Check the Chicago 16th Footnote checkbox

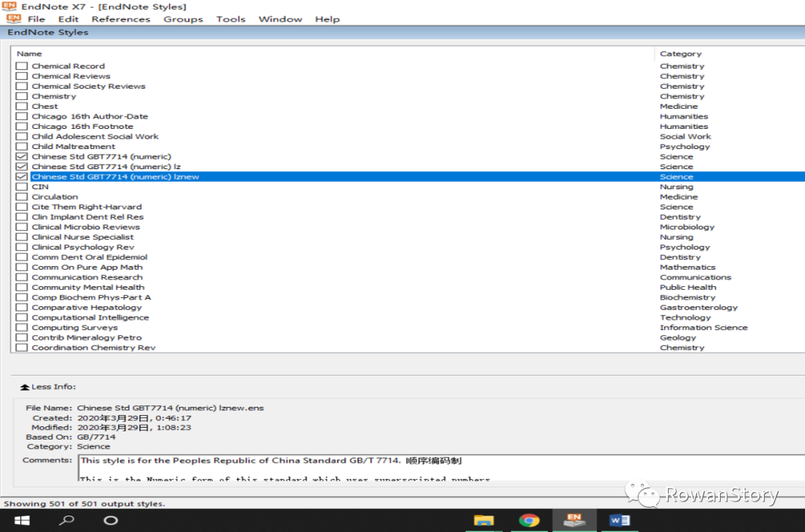(22, 126)
